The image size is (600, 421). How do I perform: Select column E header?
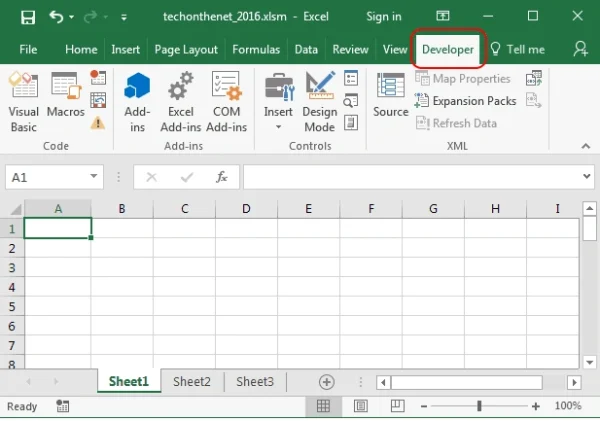pyautogui.click(x=308, y=209)
